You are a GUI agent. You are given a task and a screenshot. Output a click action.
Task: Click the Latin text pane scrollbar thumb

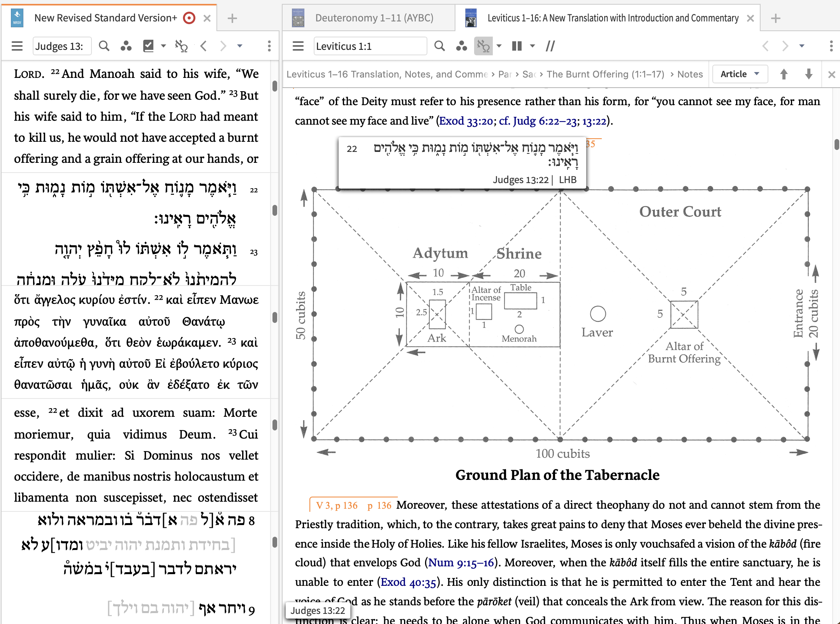click(x=274, y=425)
